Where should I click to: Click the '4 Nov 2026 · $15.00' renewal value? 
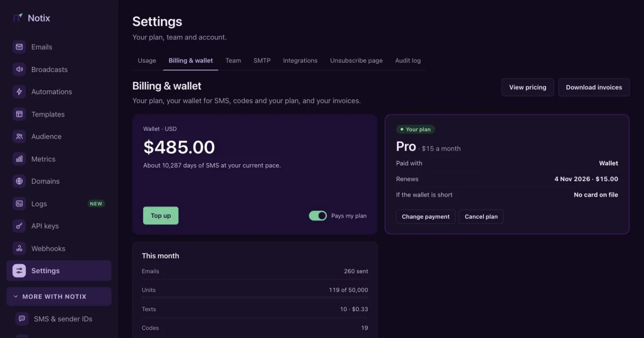(x=586, y=179)
